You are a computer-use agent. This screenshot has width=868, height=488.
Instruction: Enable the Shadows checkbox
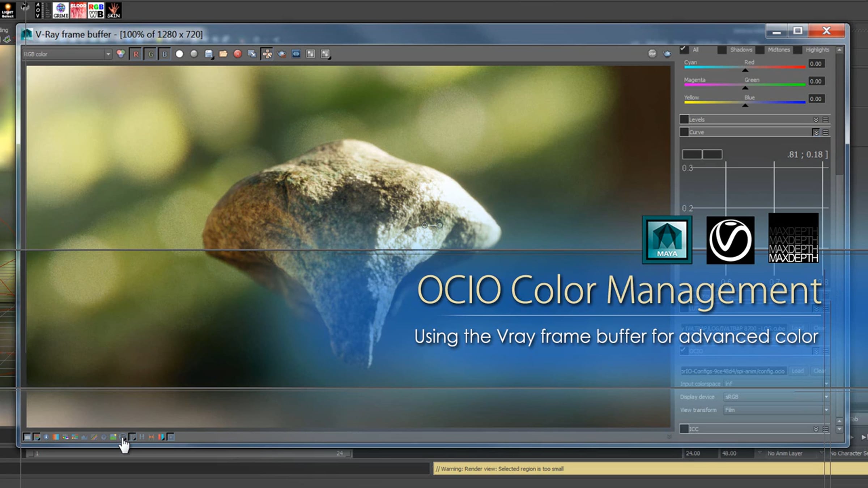click(722, 50)
